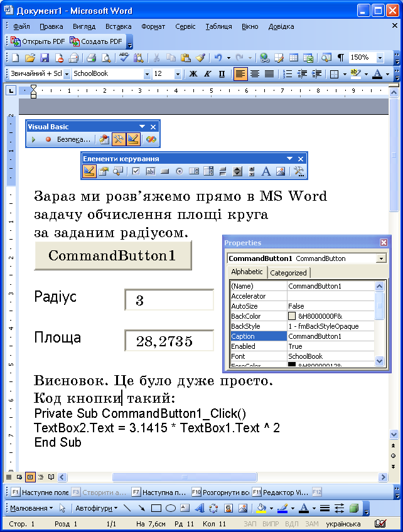The width and height of the screenshot is (403, 532).
Task: Open CommandButton1 object dropdown in Properties
Action: pyautogui.click(x=381, y=258)
